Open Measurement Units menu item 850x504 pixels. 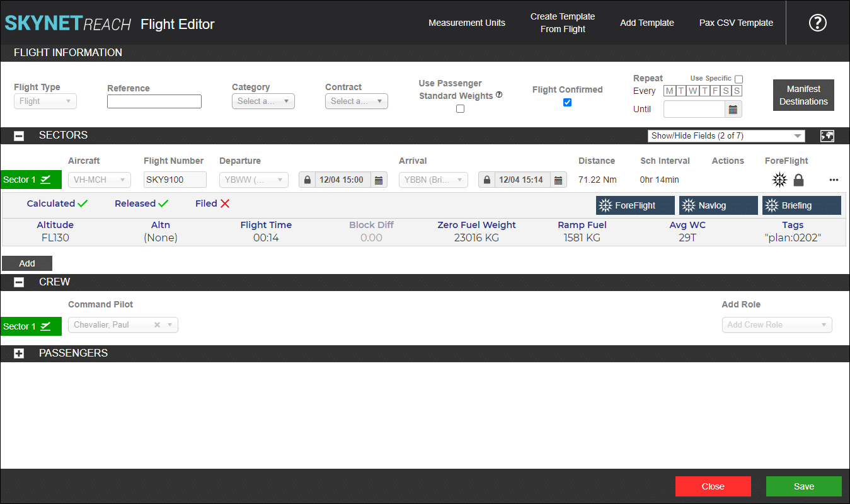[x=467, y=23]
